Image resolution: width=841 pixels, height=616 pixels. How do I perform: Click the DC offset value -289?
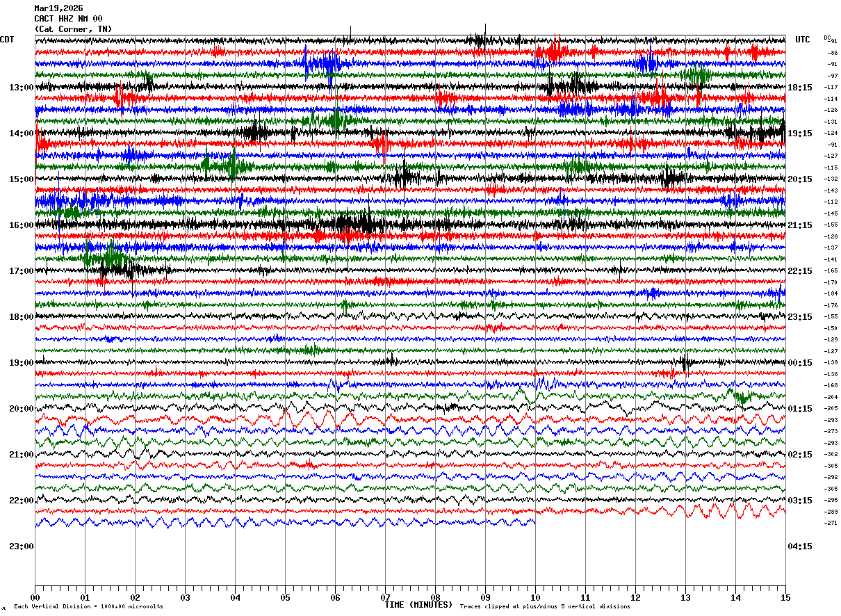[831, 512]
